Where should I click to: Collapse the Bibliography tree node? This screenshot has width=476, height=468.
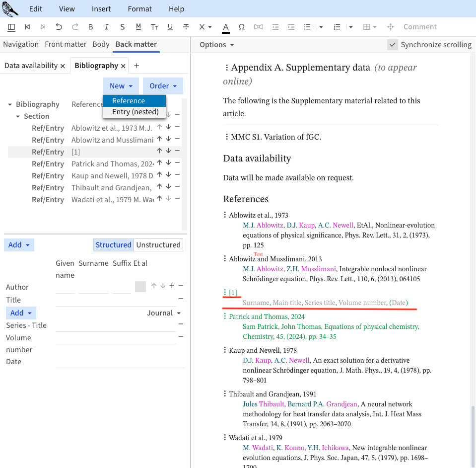(10, 104)
